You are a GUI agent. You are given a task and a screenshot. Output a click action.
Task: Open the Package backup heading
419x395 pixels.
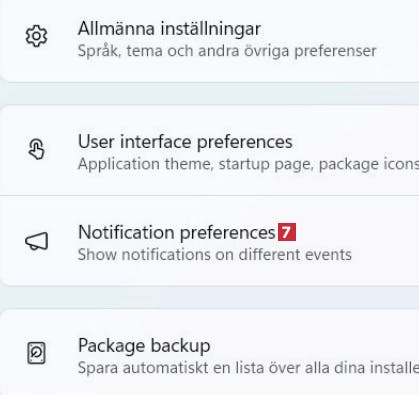(x=144, y=346)
